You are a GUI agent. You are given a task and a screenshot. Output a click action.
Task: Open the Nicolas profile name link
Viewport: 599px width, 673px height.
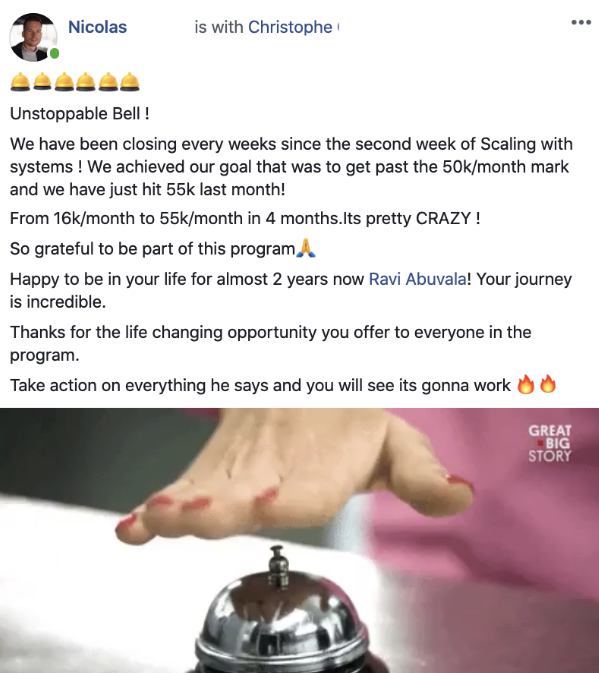point(97,27)
